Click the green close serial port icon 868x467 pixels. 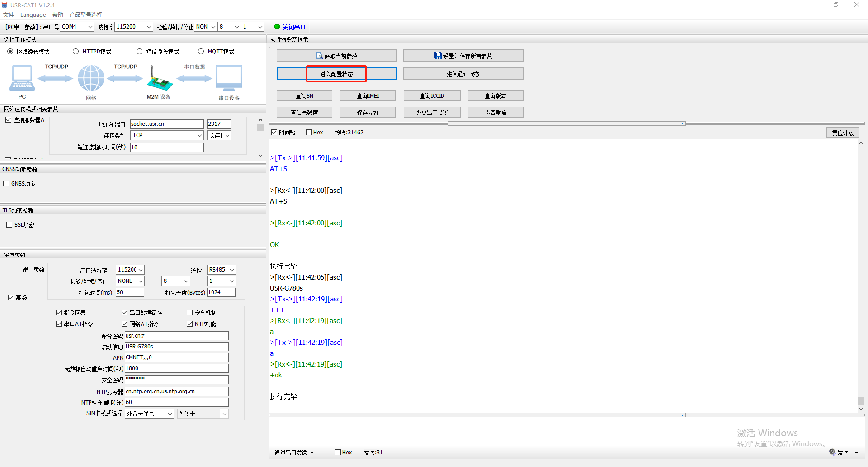pos(277,27)
